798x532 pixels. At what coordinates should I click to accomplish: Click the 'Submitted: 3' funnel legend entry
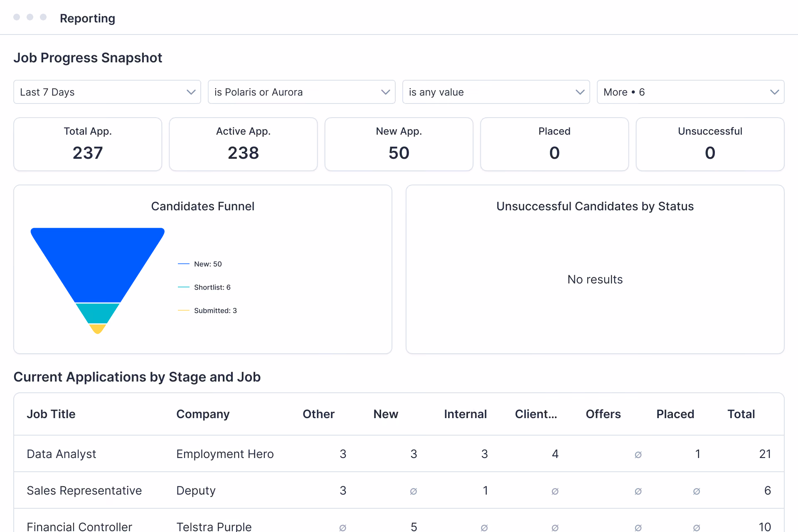coord(207,310)
